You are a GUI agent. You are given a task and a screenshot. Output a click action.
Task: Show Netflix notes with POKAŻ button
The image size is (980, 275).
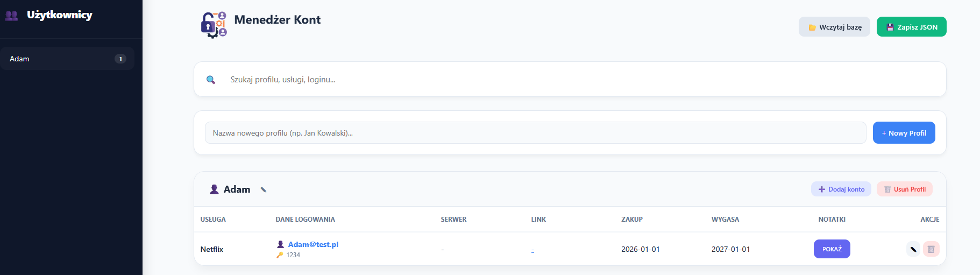(832, 249)
